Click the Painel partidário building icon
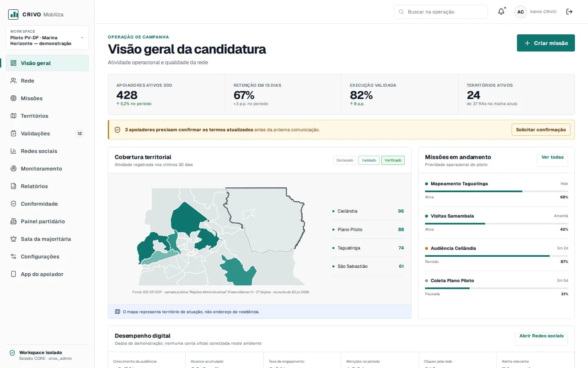 [13, 221]
